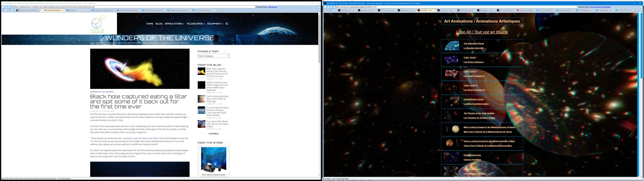The image size is (644, 181).
Task: Close the Animations tab in right browser
Action: [434, 10]
